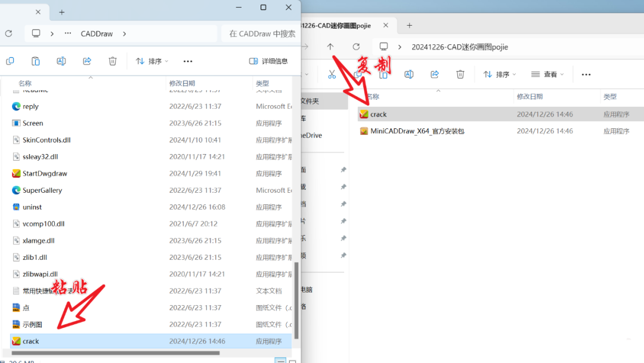The height and width of the screenshot is (363, 644).
Task: Sort CADDraw files by the Type column
Action: pos(262,83)
